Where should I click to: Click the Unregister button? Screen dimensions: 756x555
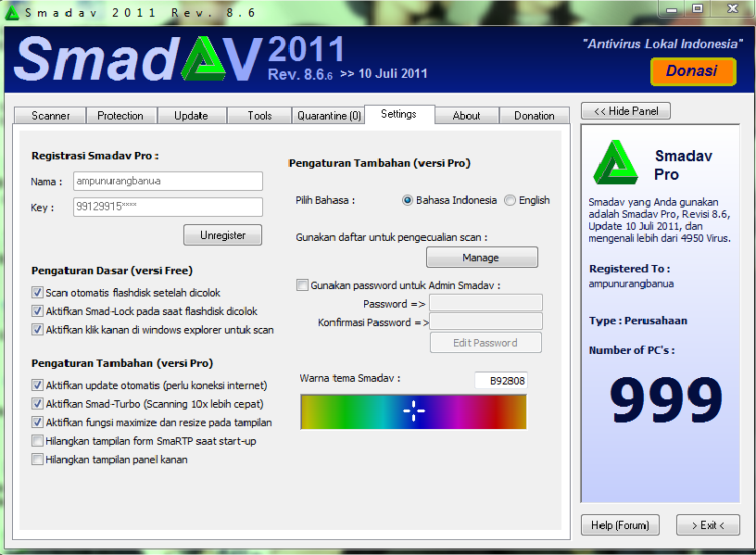click(x=222, y=234)
